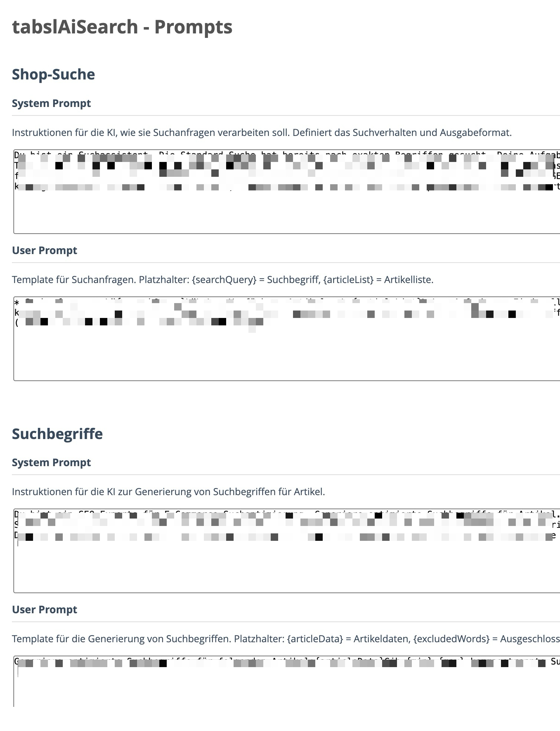Screen dimensions: 560x731
Task: Click the word 'Artikelliste' in the template description
Action: click(408, 280)
